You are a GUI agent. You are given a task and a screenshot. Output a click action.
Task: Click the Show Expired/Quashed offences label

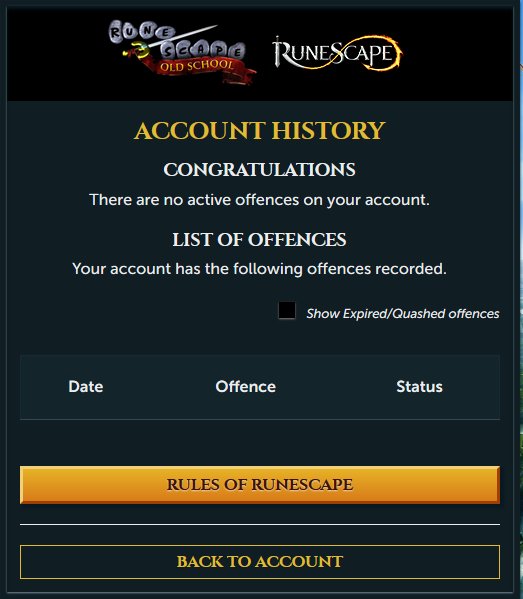pyautogui.click(x=403, y=314)
